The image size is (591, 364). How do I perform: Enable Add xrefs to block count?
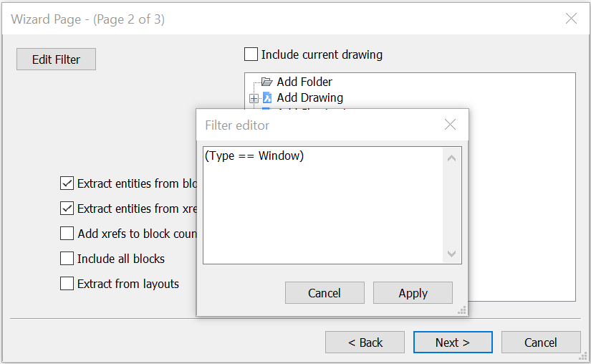(67, 234)
